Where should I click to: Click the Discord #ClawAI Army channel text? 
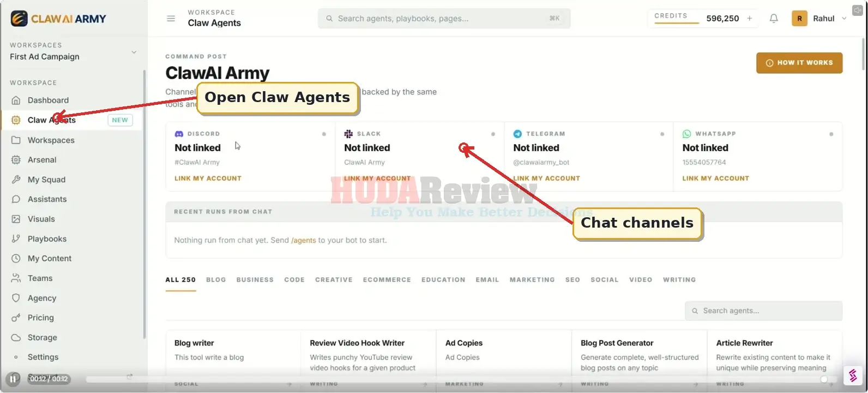click(x=197, y=163)
